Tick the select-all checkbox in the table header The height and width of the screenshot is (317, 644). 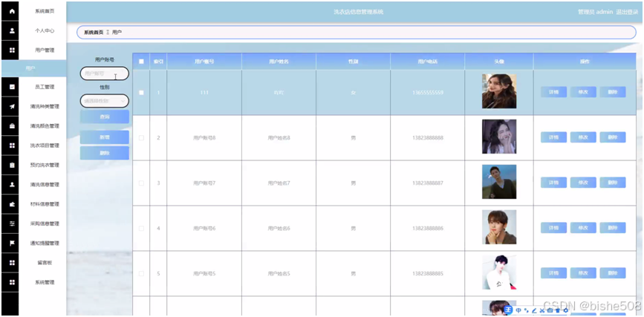(141, 62)
